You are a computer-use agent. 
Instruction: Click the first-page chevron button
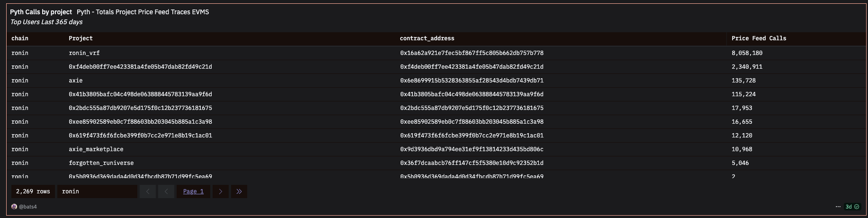click(x=148, y=191)
